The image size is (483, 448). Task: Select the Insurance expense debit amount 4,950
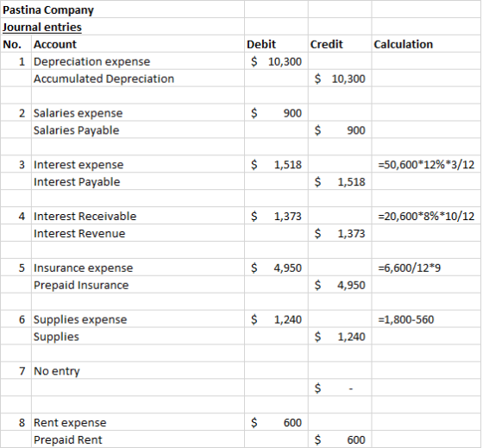tap(276, 268)
